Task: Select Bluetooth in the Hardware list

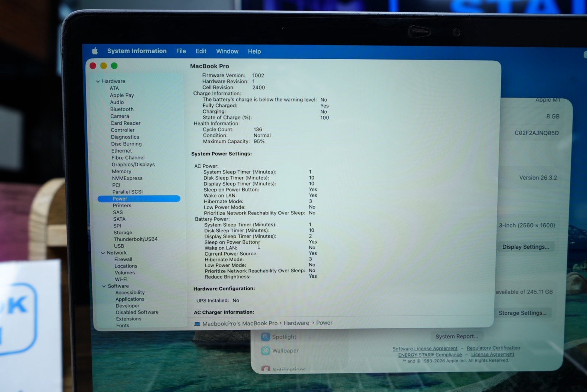Action: [122, 109]
